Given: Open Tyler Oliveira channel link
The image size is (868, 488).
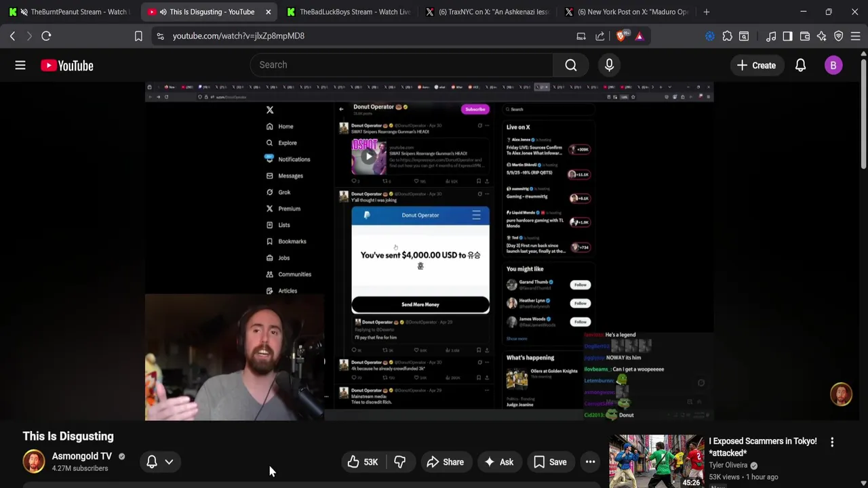Looking at the screenshot, I should pos(728,465).
